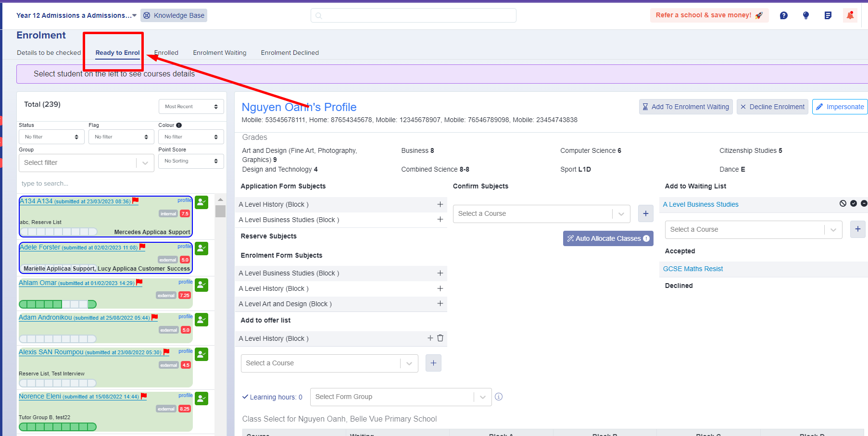The height and width of the screenshot is (436, 868).
Task: Click minus-circle icon on waiting A Level Business Studies
Action: [864, 203]
